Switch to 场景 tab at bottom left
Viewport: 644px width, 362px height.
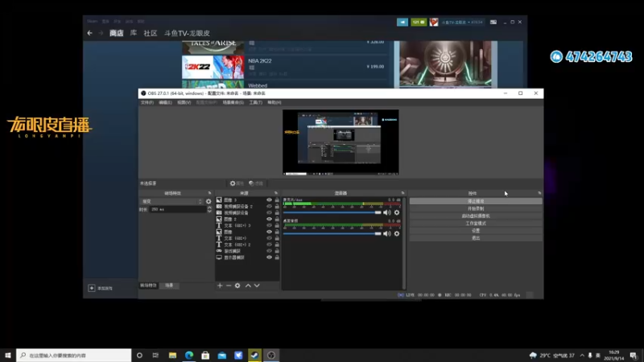169,286
